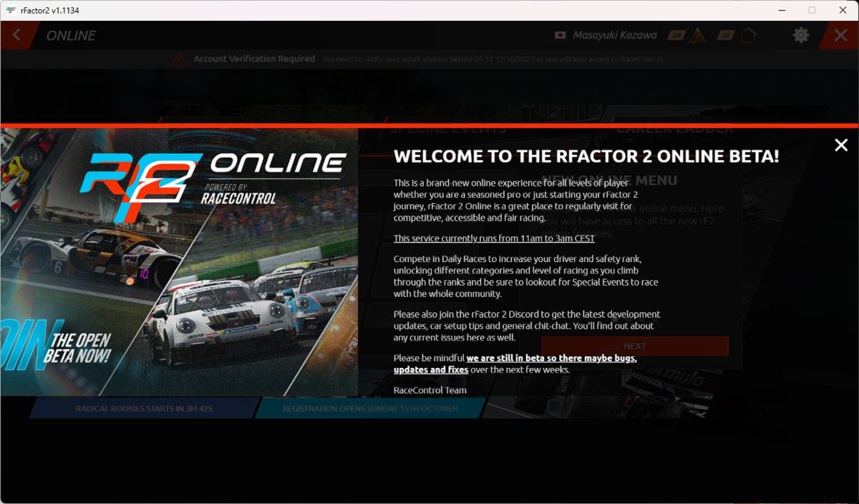Click the RaceControl Team signature
This screenshot has width=859, height=504.
(x=429, y=390)
